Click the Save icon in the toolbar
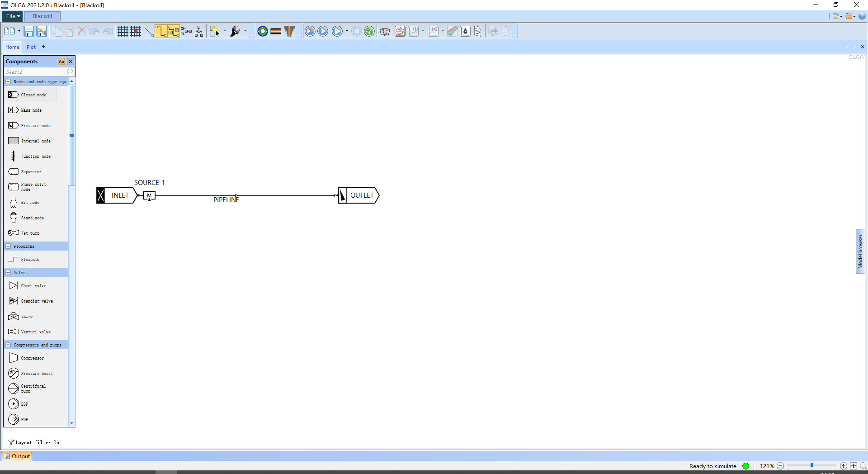 (29, 31)
